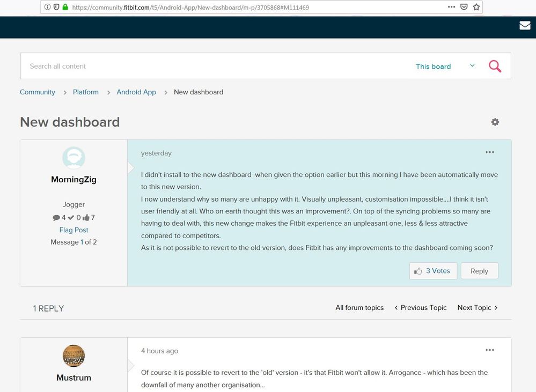Click the New dashboard breadcrumb text
The width and height of the screenshot is (536, 392).
pos(199,92)
